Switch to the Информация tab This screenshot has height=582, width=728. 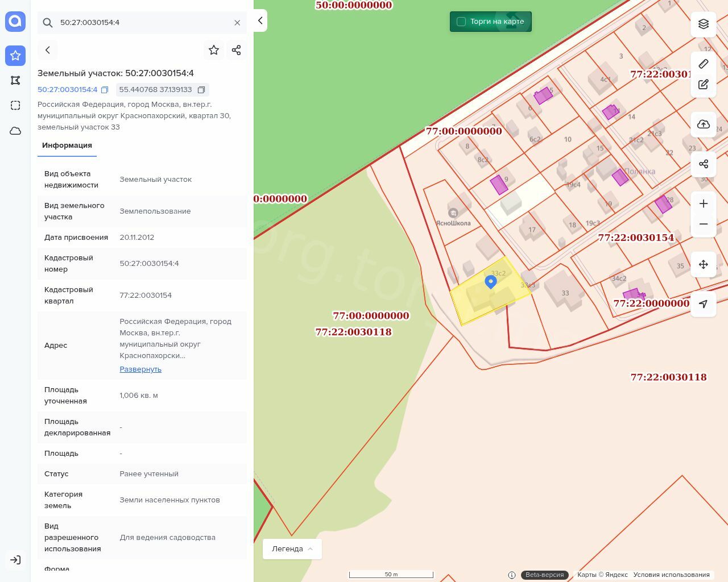click(x=67, y=145)
